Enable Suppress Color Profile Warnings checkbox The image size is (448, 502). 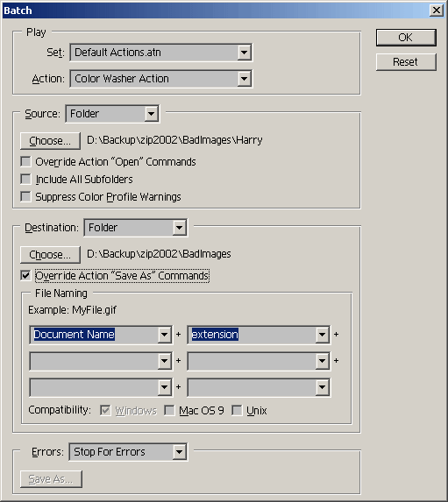click(x=25, y=196)
